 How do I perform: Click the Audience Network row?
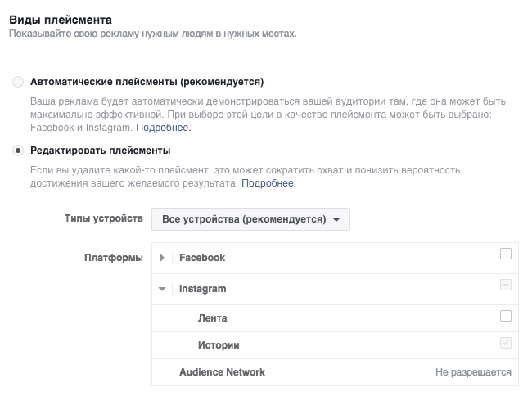click(x=335, y=372)
